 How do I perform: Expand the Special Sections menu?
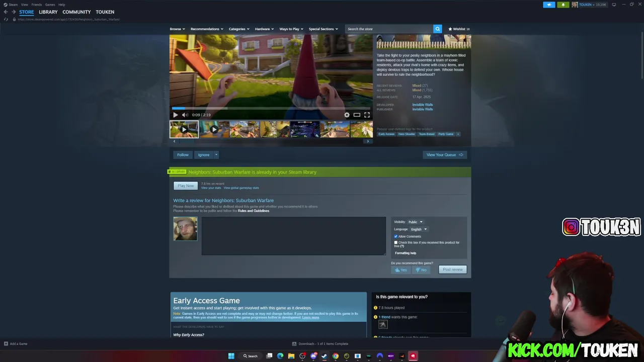coord(323,29)
